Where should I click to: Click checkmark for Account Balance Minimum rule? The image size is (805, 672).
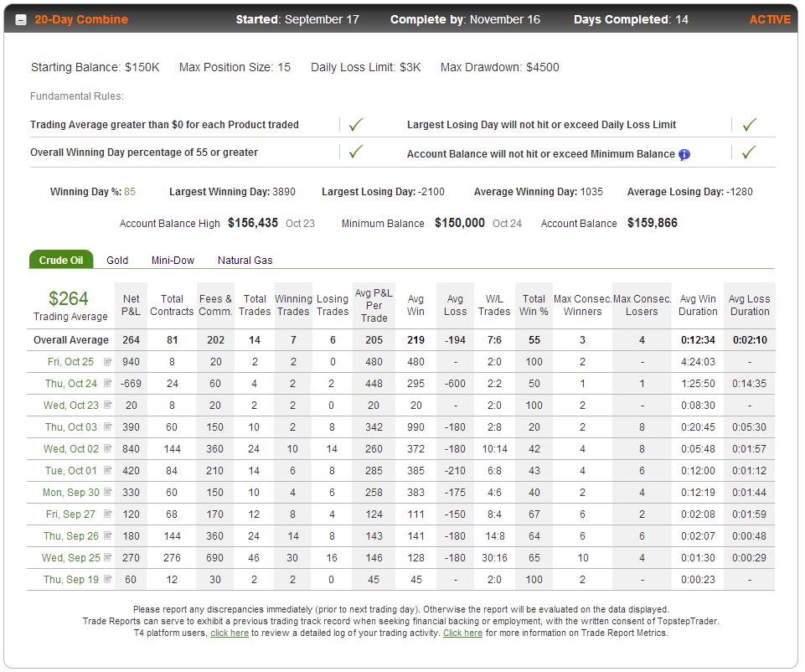tap(750, 152)
